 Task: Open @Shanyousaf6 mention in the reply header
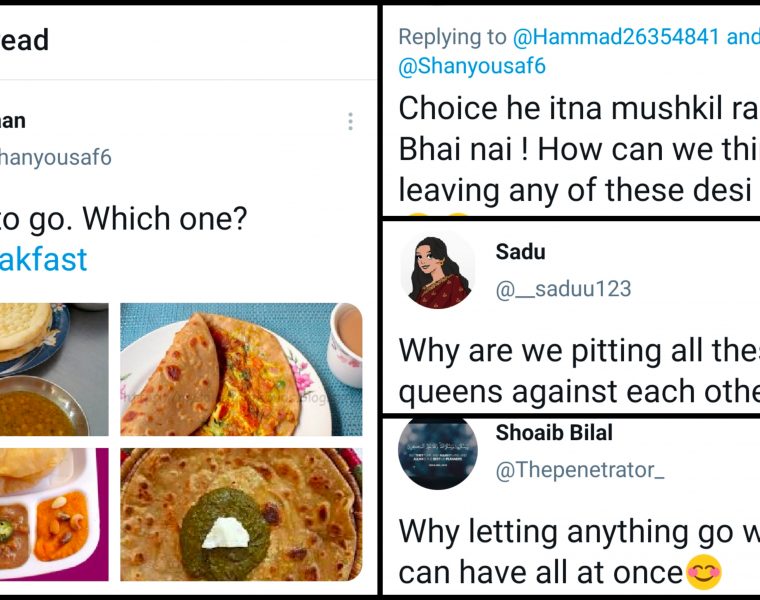click(472, 66)
